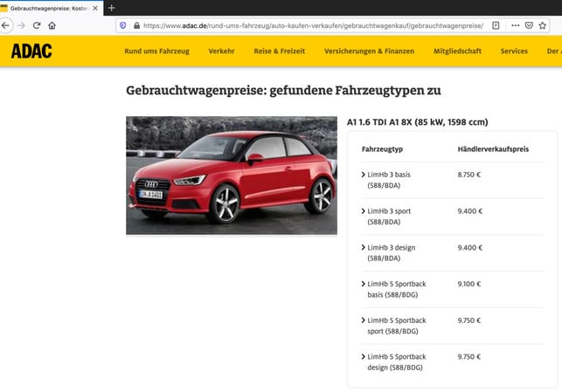The width and height of the screenshot is (562, 392).
Task: Click the browser forward arrow
Action: coord(21,25)
